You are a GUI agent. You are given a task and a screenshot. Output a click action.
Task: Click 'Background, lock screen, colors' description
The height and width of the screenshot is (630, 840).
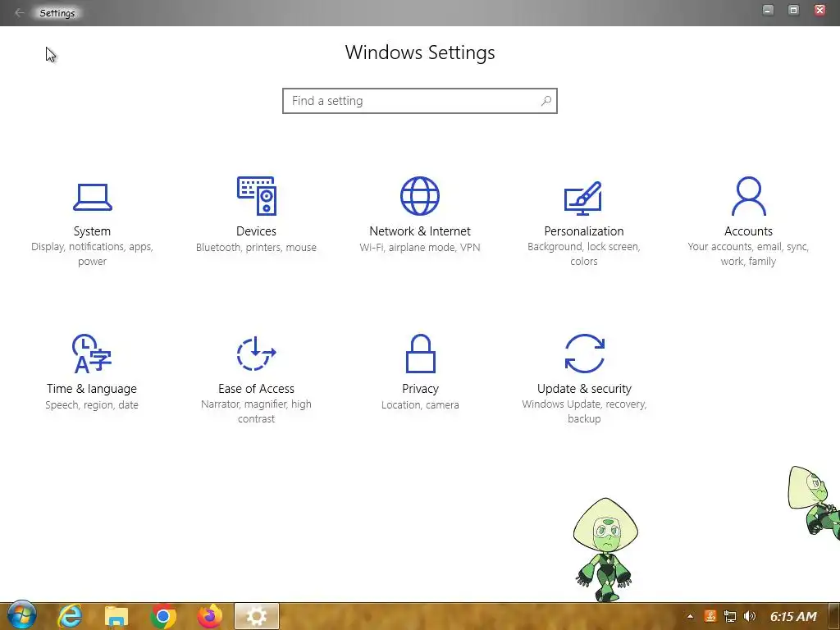584,254
